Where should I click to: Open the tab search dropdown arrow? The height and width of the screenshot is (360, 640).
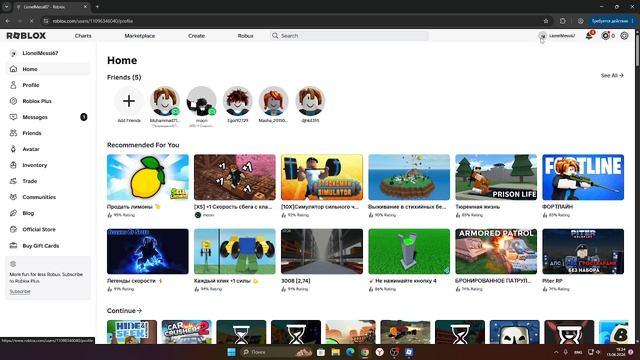point(7,7)
